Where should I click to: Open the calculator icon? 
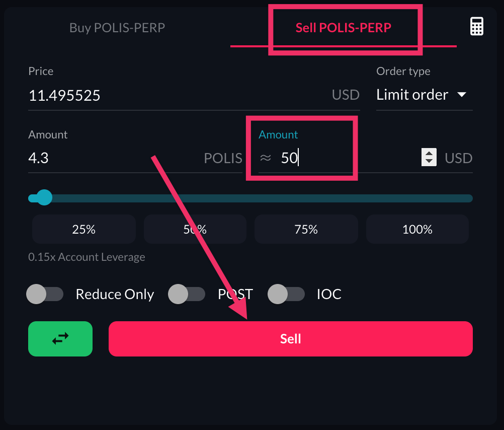pyautogui.click(x=476, y=26)
